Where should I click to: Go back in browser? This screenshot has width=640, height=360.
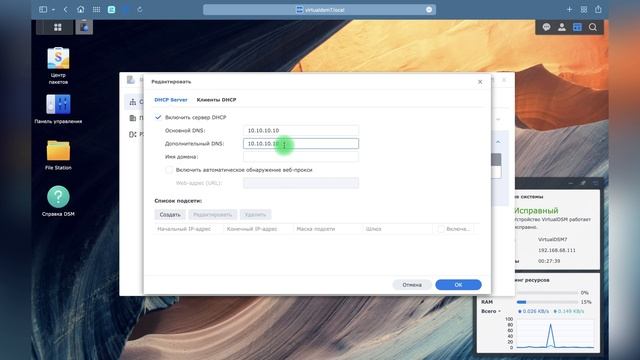(66, 9)
